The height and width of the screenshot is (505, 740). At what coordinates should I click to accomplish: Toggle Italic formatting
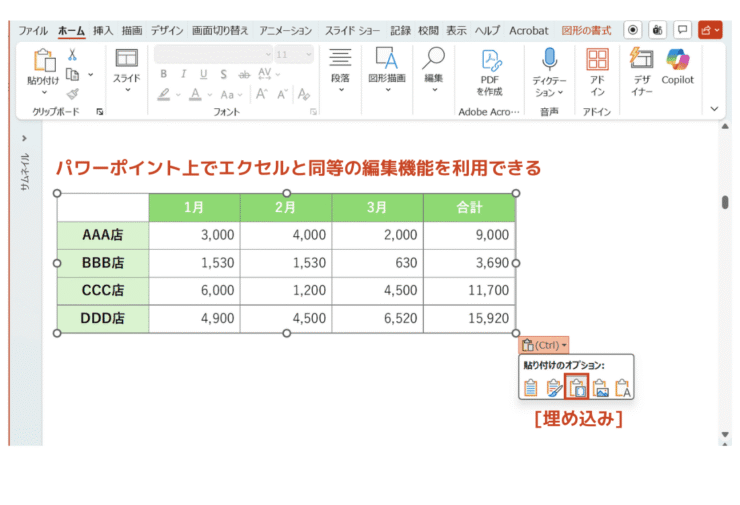[x=183, y=74]
